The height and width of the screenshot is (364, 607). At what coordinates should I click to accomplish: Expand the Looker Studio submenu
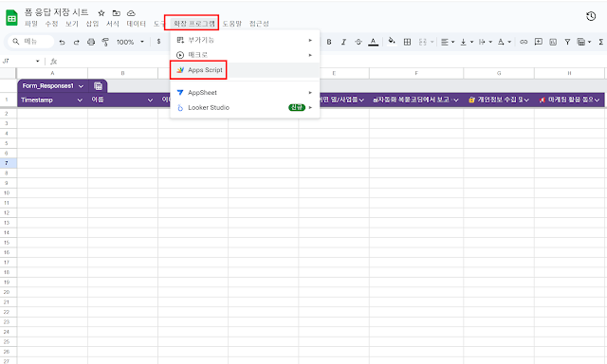click(x=245, y=107)
